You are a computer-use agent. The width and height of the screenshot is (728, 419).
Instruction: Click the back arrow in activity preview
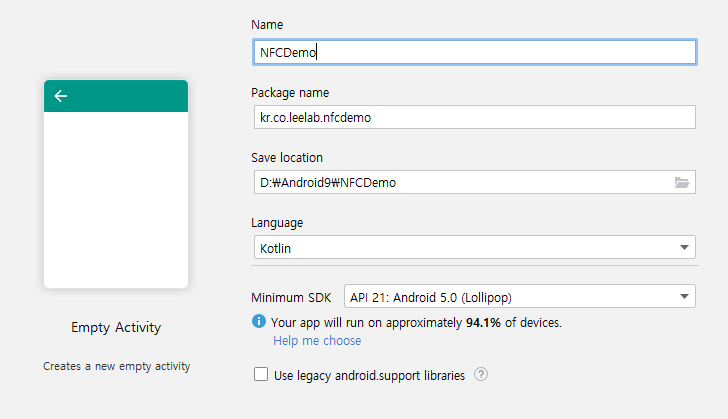[x=61, y=96]
